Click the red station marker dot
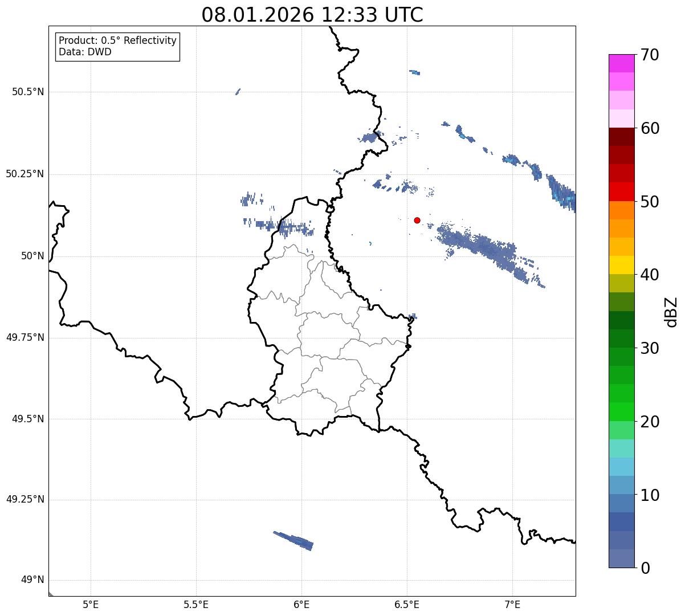 tap(417, 220)
